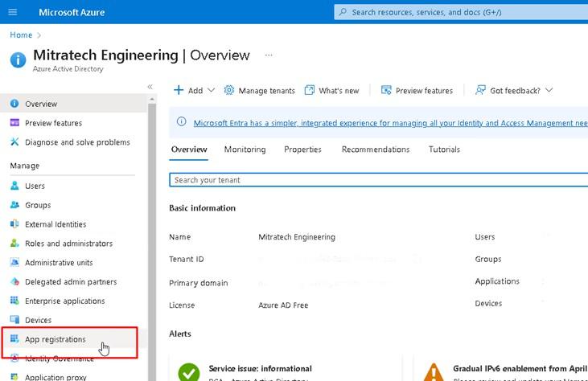Open External Identities blade
The width and height of the screenshot is (588, 381).
56,224
